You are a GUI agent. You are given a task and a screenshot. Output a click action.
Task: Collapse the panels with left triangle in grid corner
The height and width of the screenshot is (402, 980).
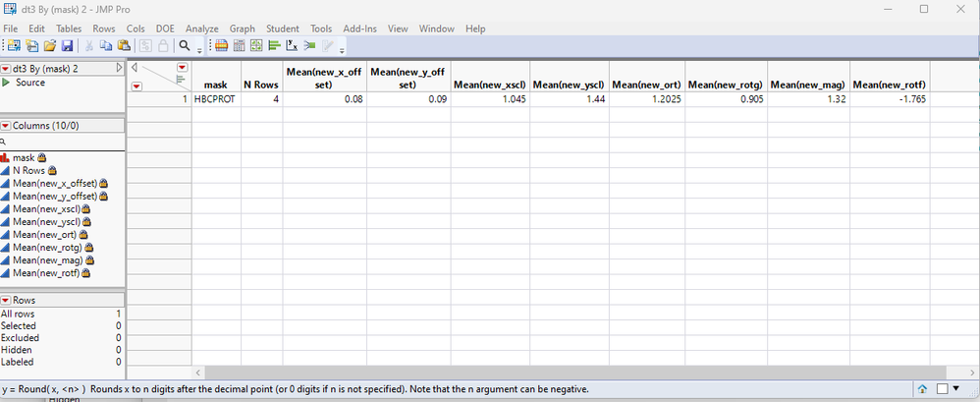click(x=135, y=67)
